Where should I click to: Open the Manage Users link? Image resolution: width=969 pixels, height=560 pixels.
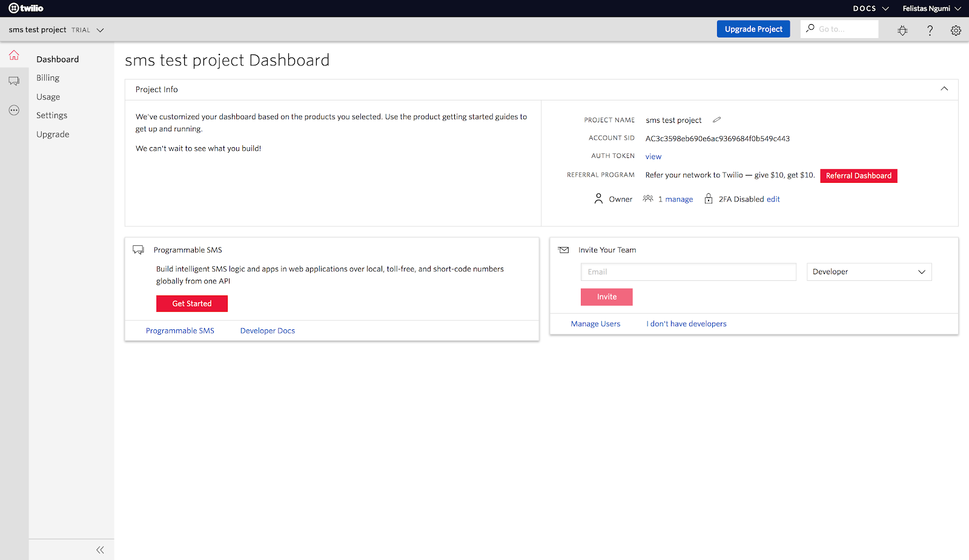595,324
